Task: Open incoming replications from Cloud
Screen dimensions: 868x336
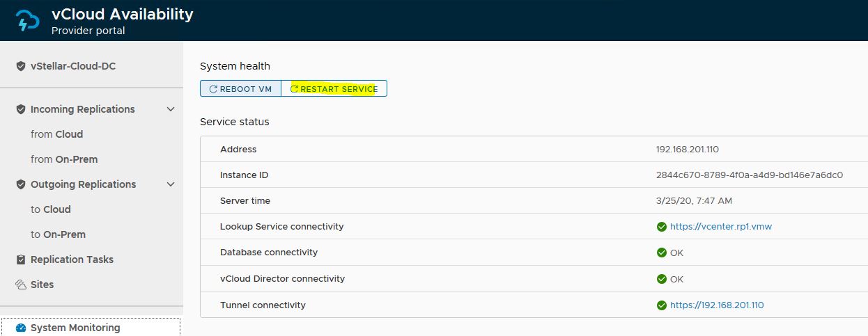Action: point(56,134)
